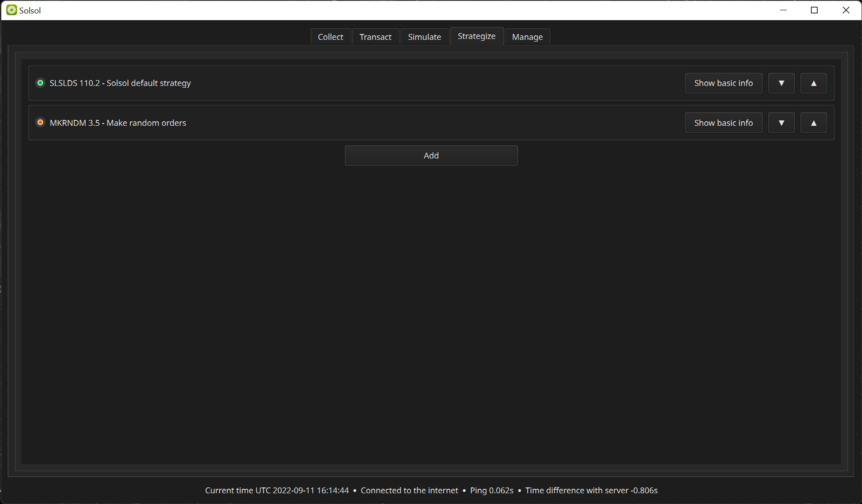
Task: Switch to the Transact tab
Action: [375, 37]
